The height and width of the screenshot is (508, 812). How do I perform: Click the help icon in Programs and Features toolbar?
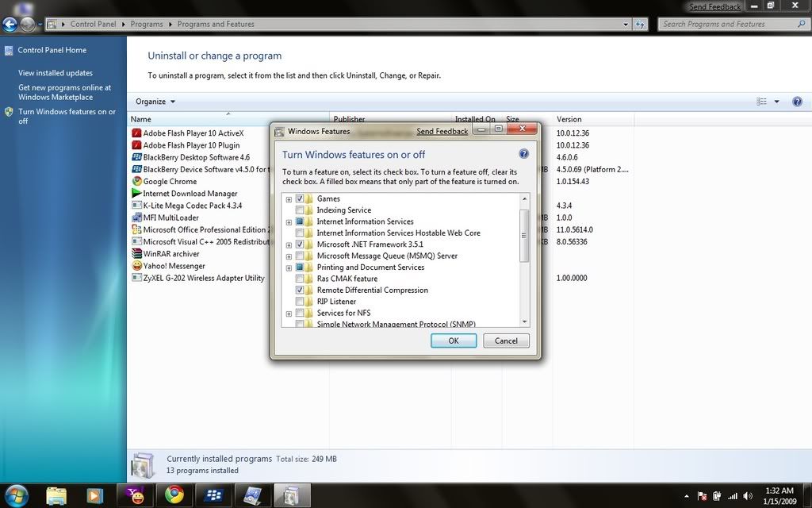point(797,102)
